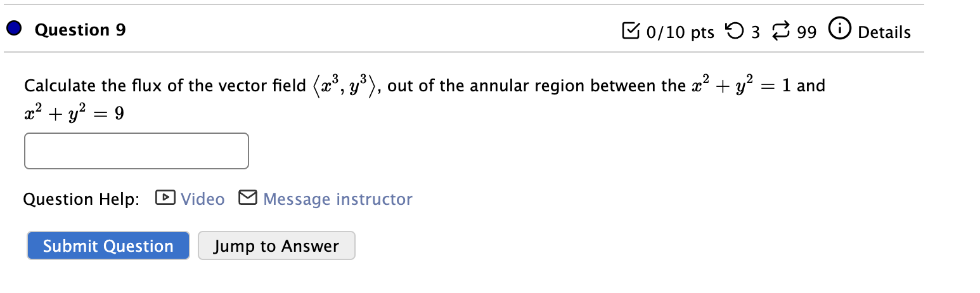Click the 0/10 pts score text

680,32
